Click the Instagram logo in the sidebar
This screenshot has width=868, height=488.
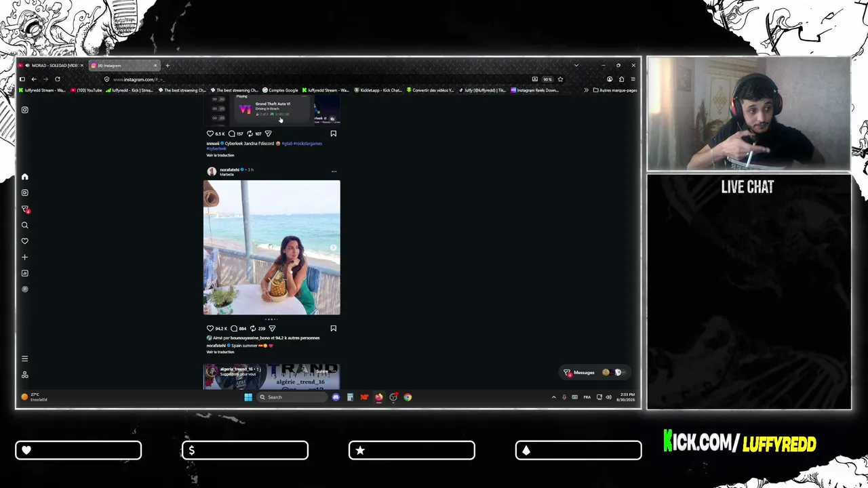(25, 110)
